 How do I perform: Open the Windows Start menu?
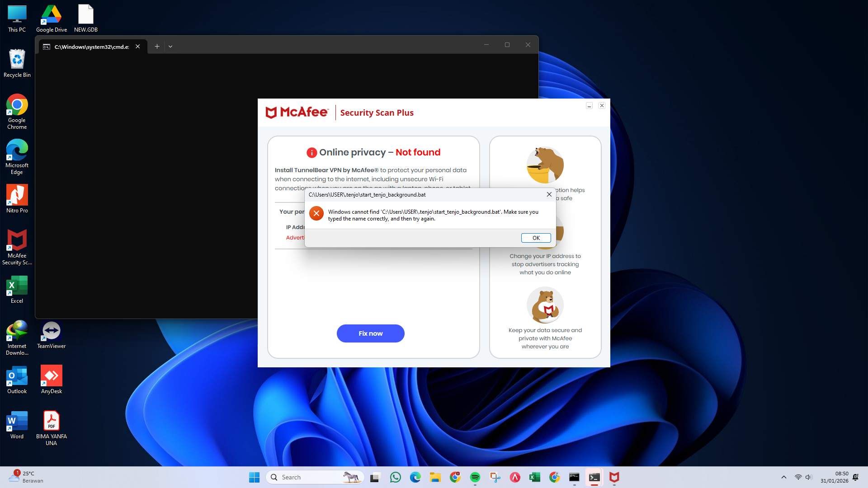[254, 477]
